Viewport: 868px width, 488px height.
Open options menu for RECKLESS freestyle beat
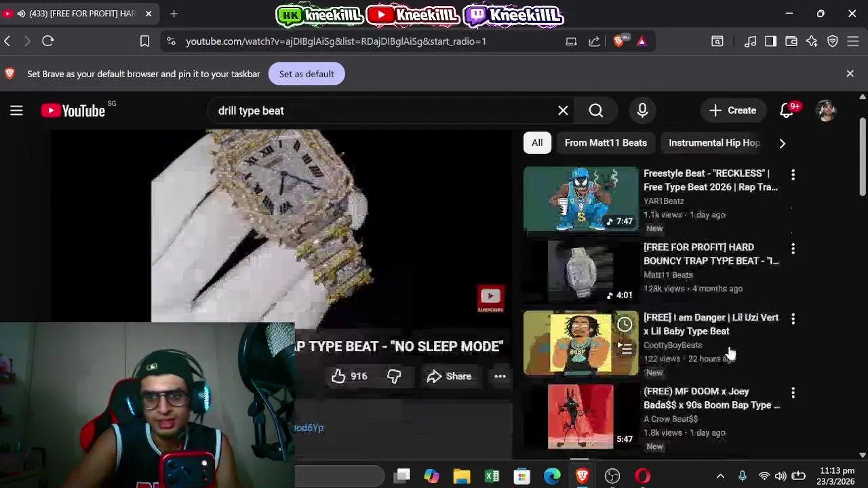click(x=793, y=175)
